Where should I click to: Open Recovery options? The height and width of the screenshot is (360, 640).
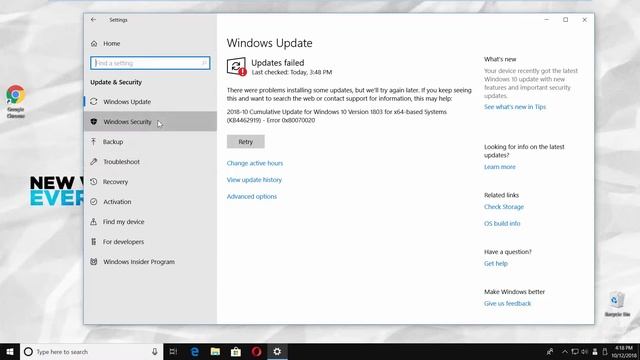(x=150, y=182)
